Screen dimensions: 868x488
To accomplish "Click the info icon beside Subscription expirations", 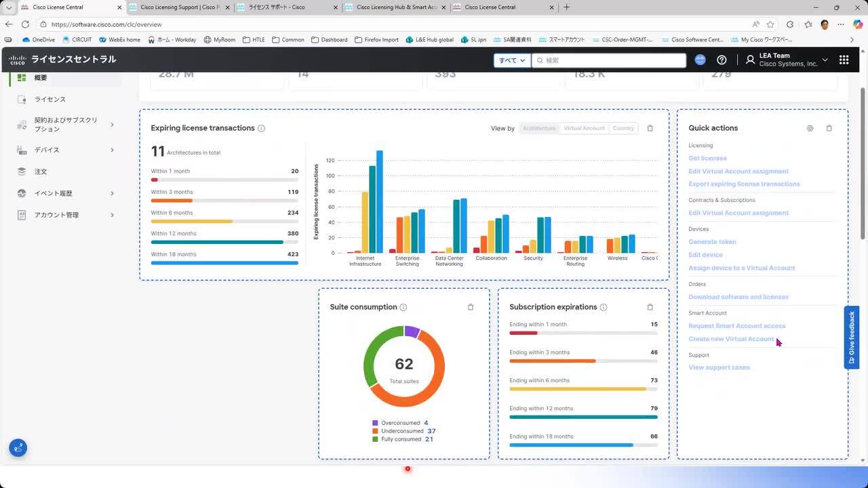I will (604, 307).
